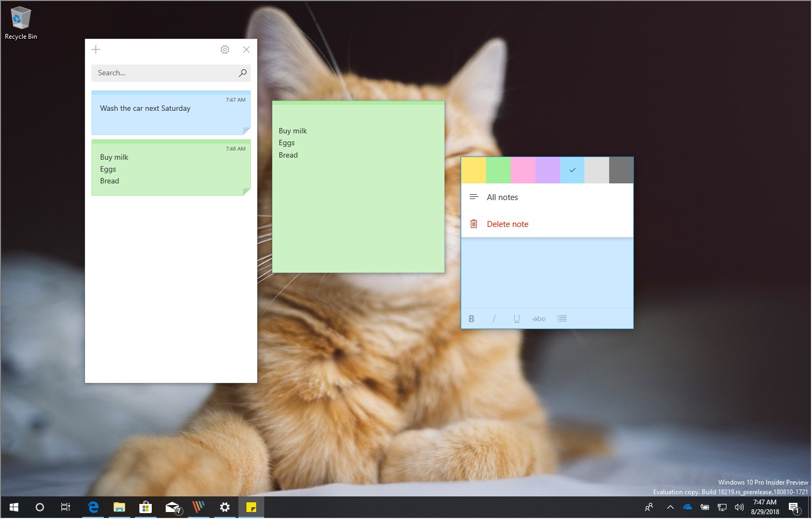Choose the purple color for the note

[x=547, y=169]
